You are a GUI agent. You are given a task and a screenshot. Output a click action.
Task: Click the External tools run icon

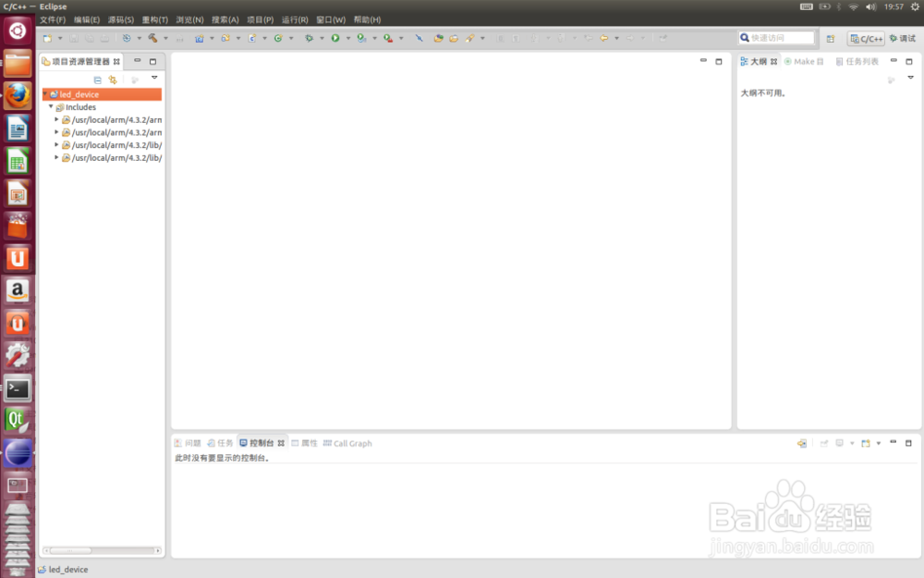click(388, 38)
